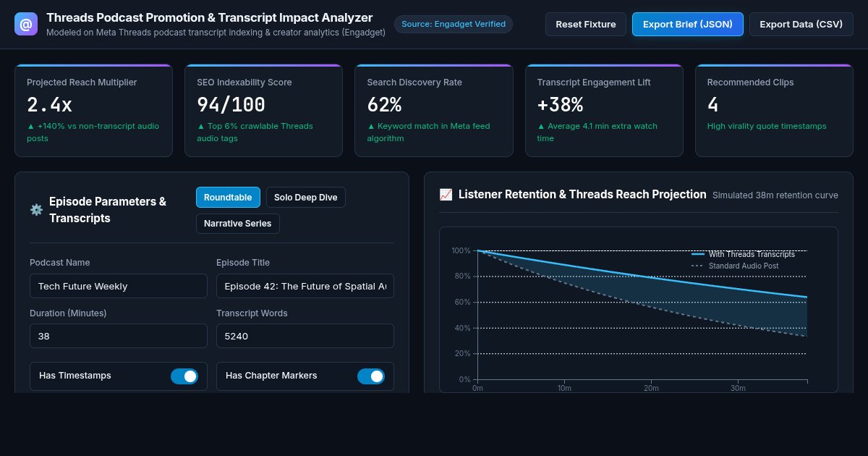
Task: Click 'Average 4.1 min extra watch time' note
Action: (597, 132)
